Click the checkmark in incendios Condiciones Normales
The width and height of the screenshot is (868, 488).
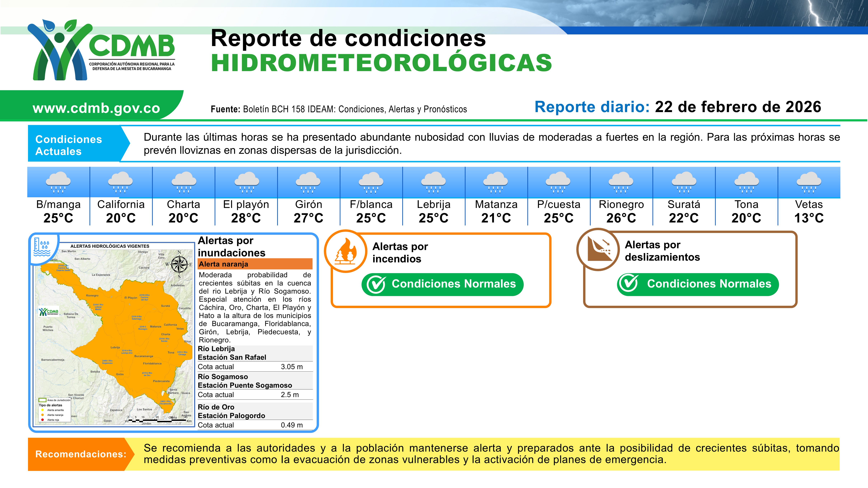[x=376, y=284]
